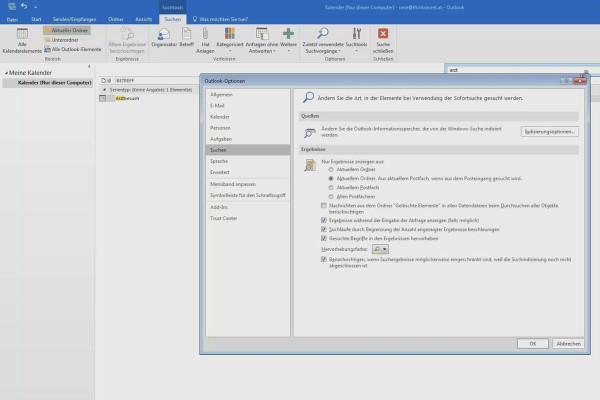The image size is (600, 400).
Task: Toggle Gelöschte Elemente berücksichtigen checkbox
Action: [x=324, y=206]
